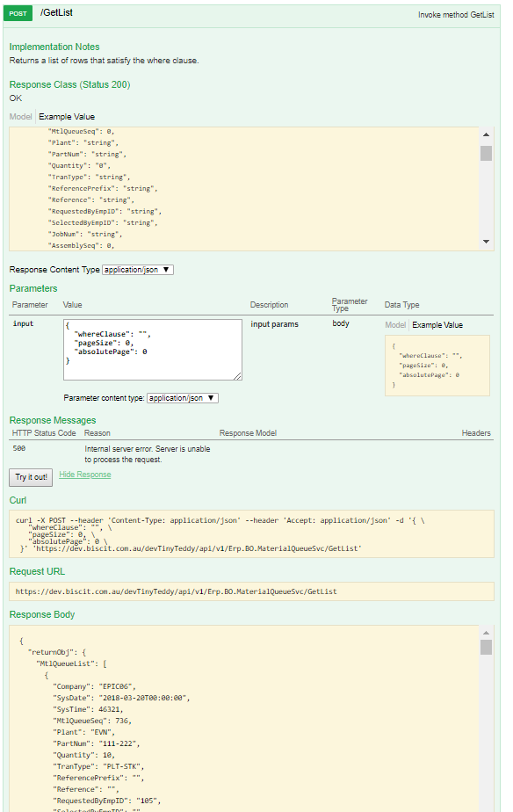This screenshot has width=513, height=812.
Task: Click the Invoke method GetList summary text
Action: click(x=456, y=15)
